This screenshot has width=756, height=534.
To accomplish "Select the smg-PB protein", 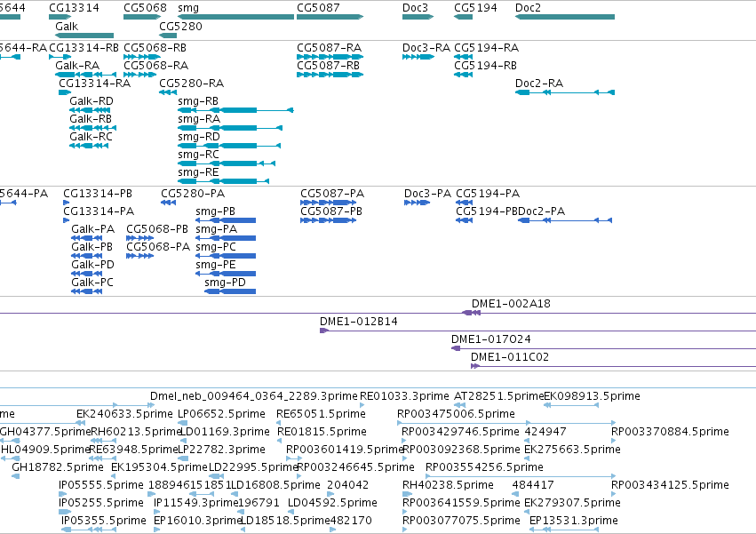I will 226,220.
